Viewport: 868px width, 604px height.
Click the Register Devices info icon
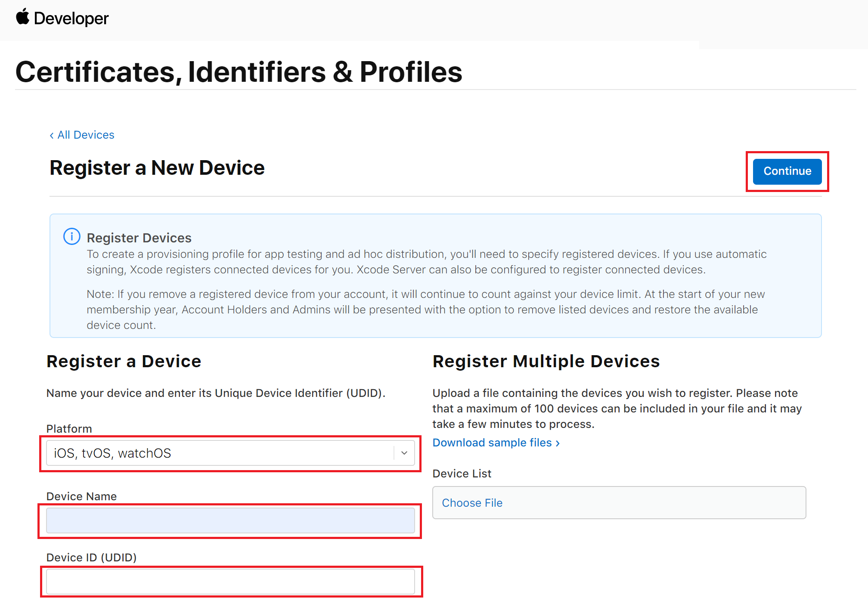click(x=72, y=236)
